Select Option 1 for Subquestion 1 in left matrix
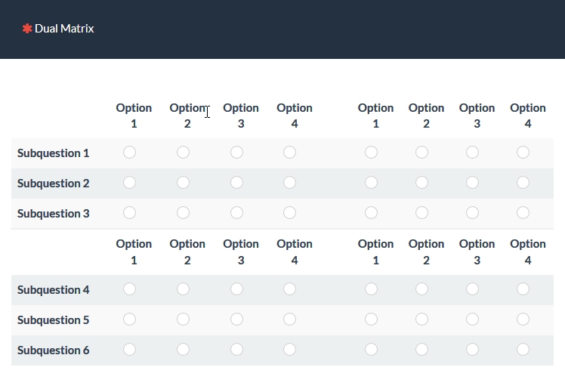This screenshot has height=392, width=565. [129, 153]
